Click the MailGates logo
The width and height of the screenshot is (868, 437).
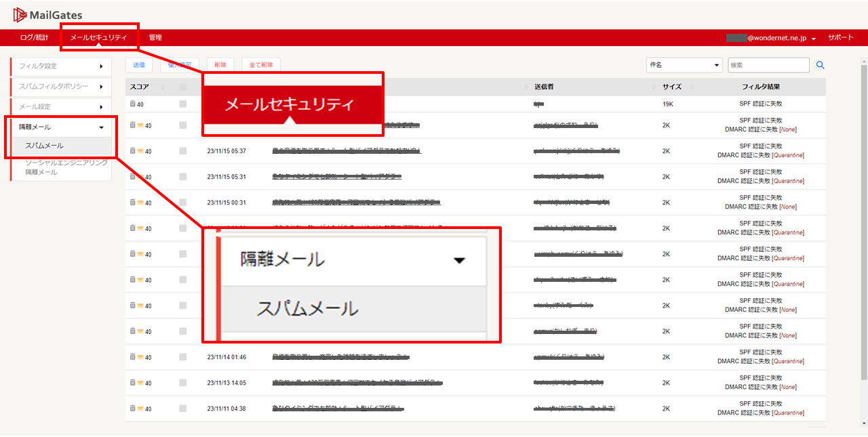pyautogui.click(x=47, y=15)
